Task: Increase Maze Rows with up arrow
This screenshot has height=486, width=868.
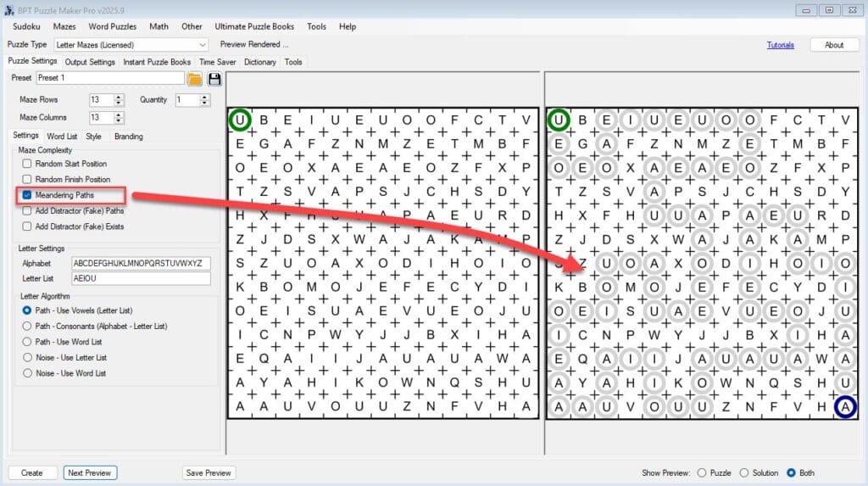Action: click(x=118, y=97)
